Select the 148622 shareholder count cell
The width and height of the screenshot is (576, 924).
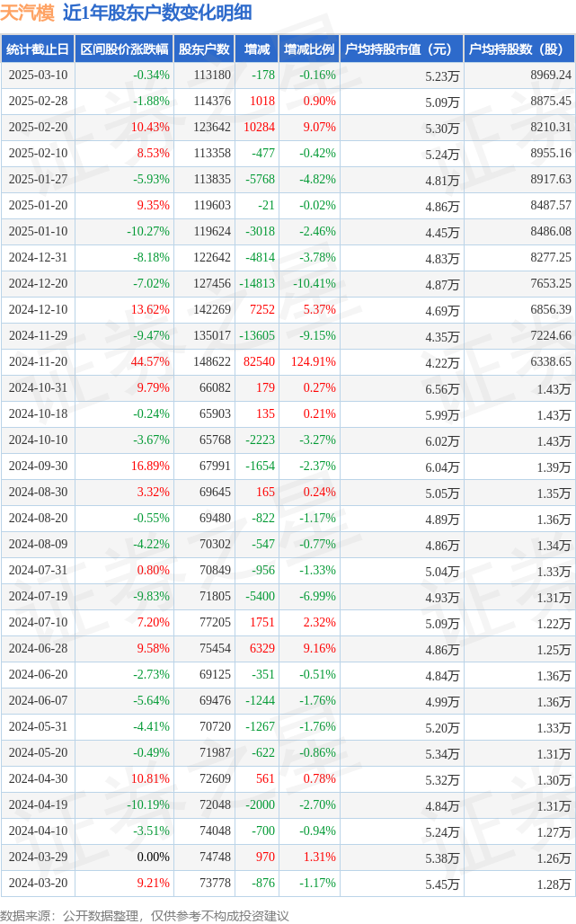coord(212,362)
